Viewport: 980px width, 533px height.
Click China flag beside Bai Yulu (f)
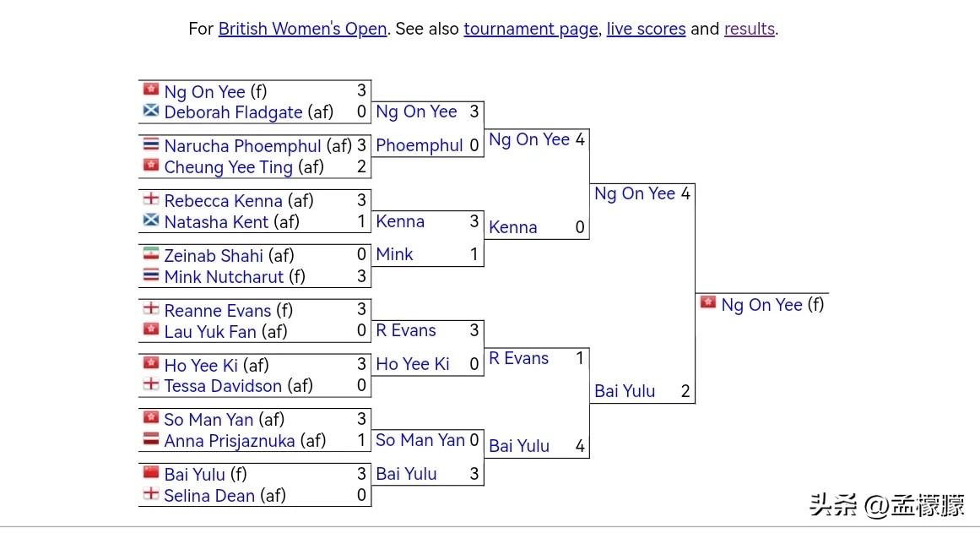coord(151,472)
